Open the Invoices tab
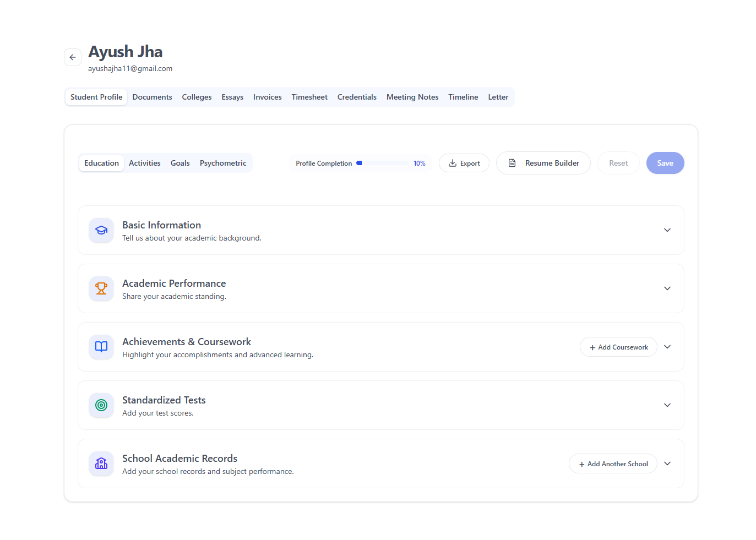756x540 pixels. [x=267, y=97]
